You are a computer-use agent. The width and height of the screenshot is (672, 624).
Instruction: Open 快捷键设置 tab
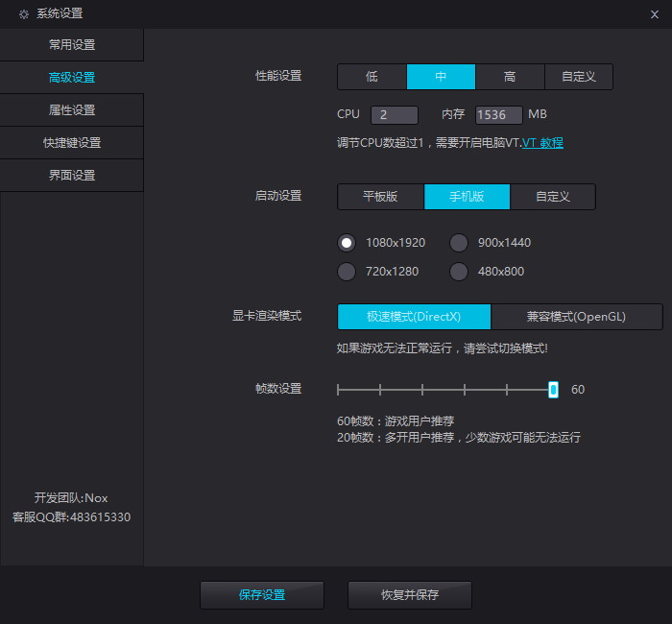[72, 143]
